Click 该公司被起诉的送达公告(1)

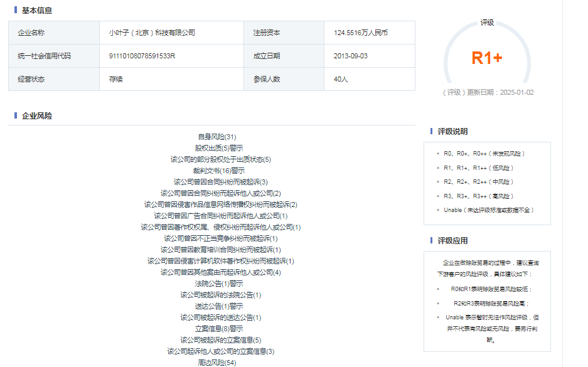[220, 317]
